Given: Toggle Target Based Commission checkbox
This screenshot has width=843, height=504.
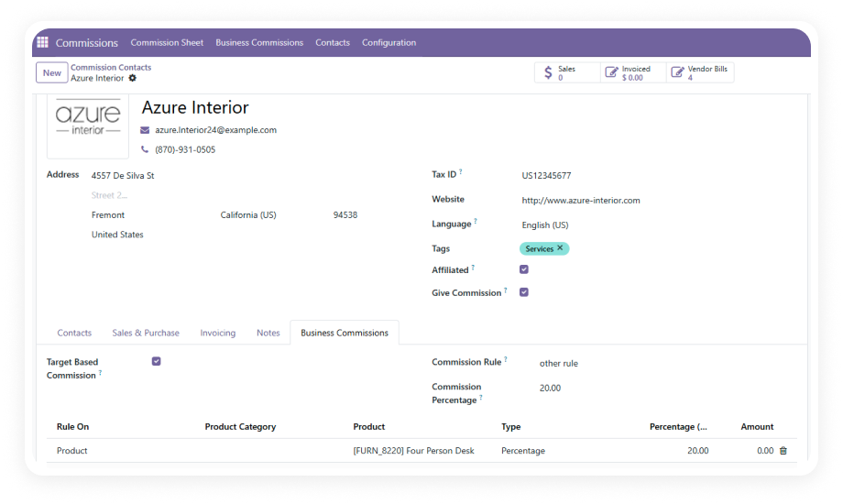Looking at the screenshot, I should click(x=157, y=361).
